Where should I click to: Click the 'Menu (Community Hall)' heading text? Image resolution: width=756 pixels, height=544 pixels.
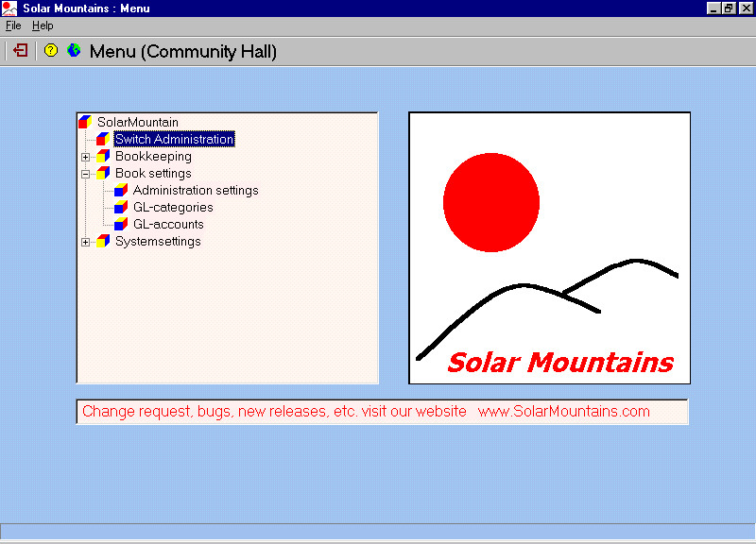(x=182, y=51)
